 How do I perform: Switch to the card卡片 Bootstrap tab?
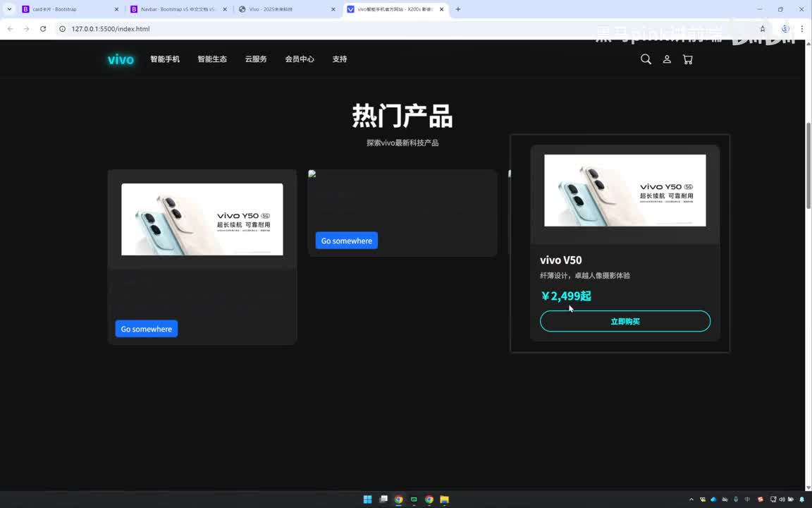(x=70, y=9)
